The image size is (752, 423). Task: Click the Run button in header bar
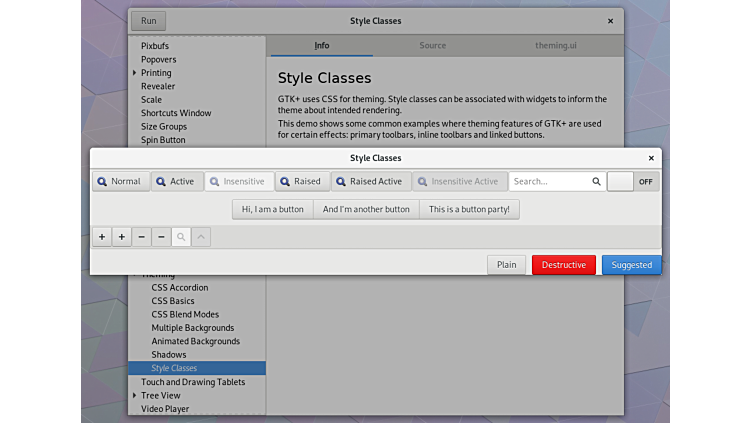[148, 21]
